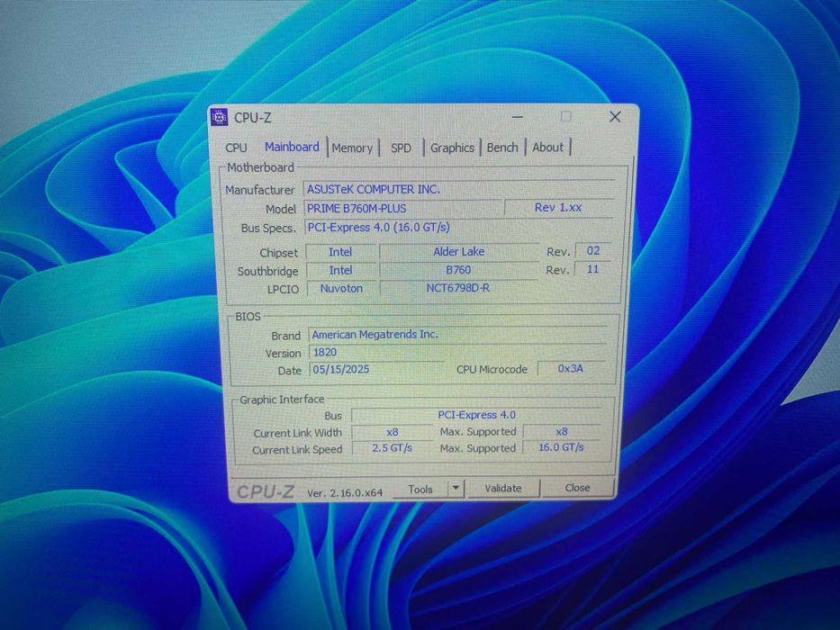Screen dimensions: 840x630
Task: Click southbridge revision value 11
Action: click(x=592, y=269)
